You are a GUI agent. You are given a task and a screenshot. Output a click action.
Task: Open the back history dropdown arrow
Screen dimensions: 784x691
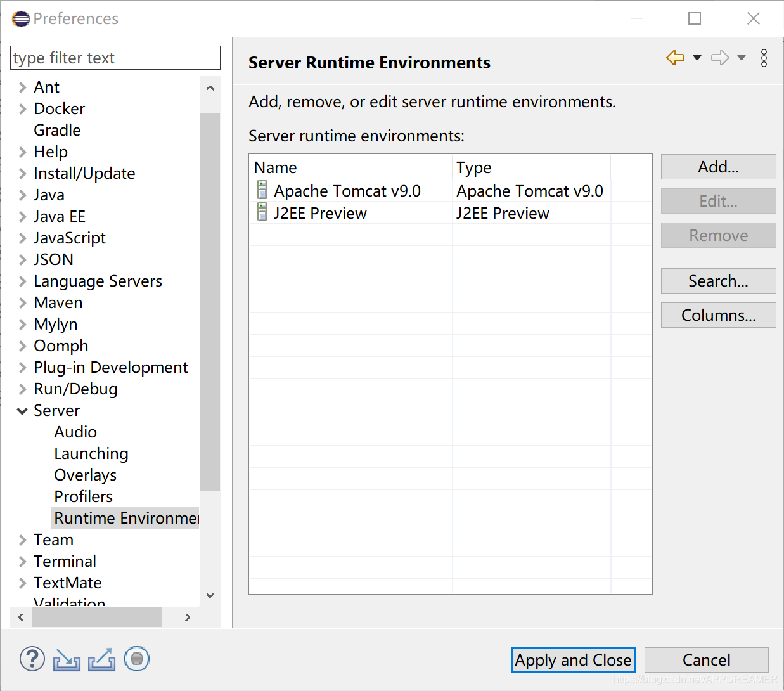(x=697, y=58)
